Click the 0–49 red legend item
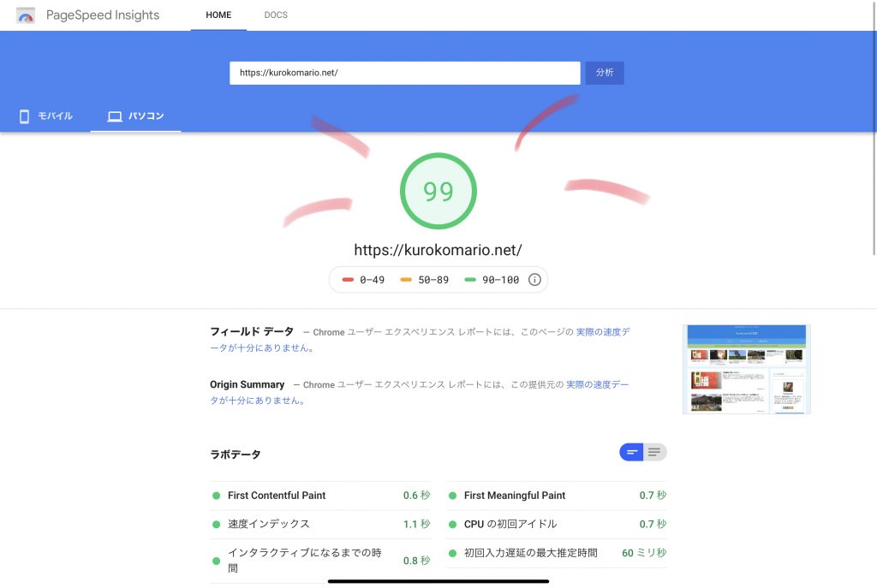 pyautogui.click(x=363, y=280)
